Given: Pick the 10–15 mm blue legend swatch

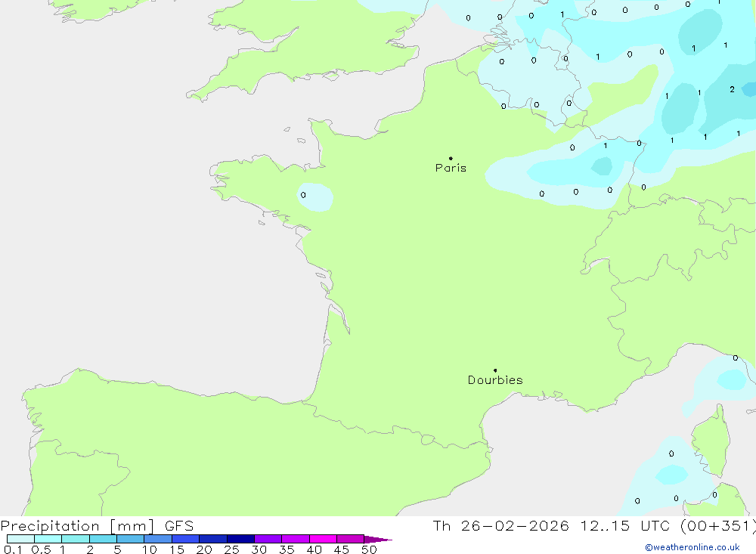Looking at the screenshot, I should pos(158,539).
